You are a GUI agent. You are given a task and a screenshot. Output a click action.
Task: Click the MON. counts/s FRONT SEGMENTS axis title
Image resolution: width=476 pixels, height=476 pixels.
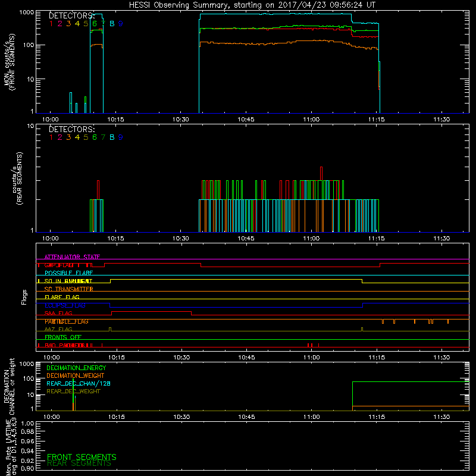(x=9, y=62)
